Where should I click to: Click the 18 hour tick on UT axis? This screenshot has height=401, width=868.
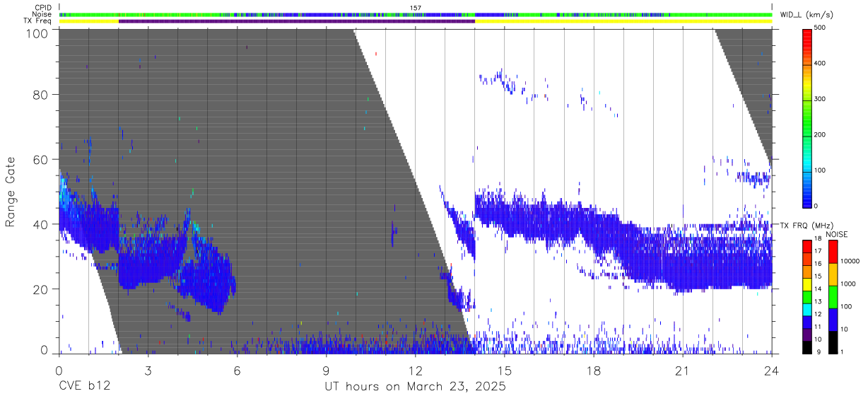pyautogui.click(x=594, y=371)
